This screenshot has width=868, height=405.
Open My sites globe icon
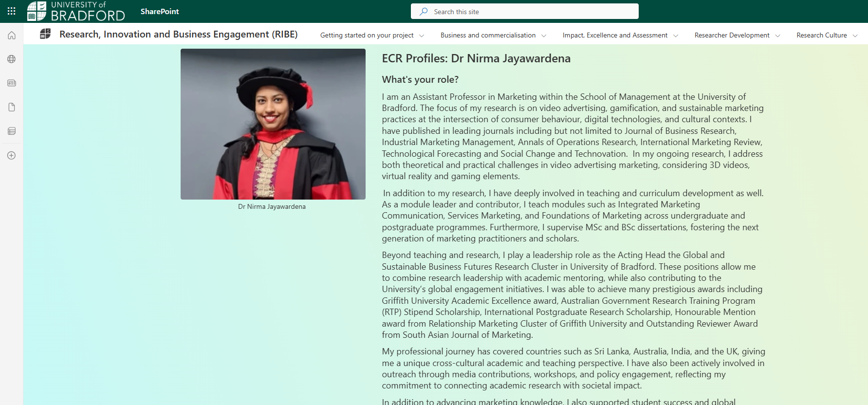click(12, 59)
